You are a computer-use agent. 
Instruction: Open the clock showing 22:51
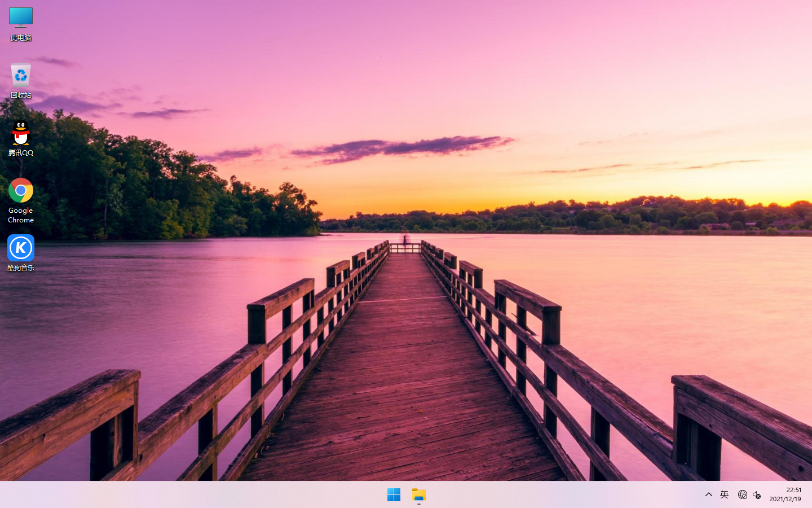click(793, 490)
